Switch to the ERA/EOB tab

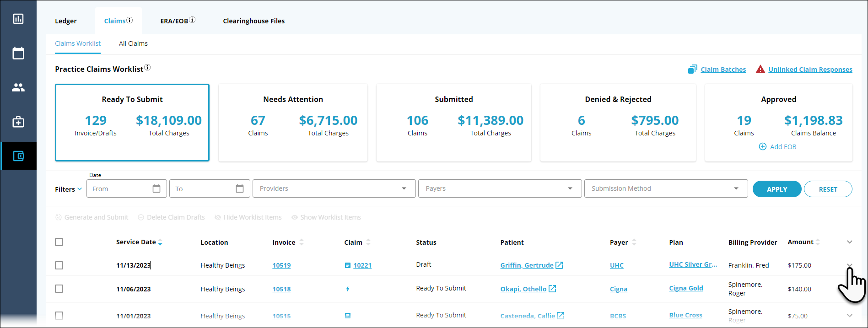[174, 21]
